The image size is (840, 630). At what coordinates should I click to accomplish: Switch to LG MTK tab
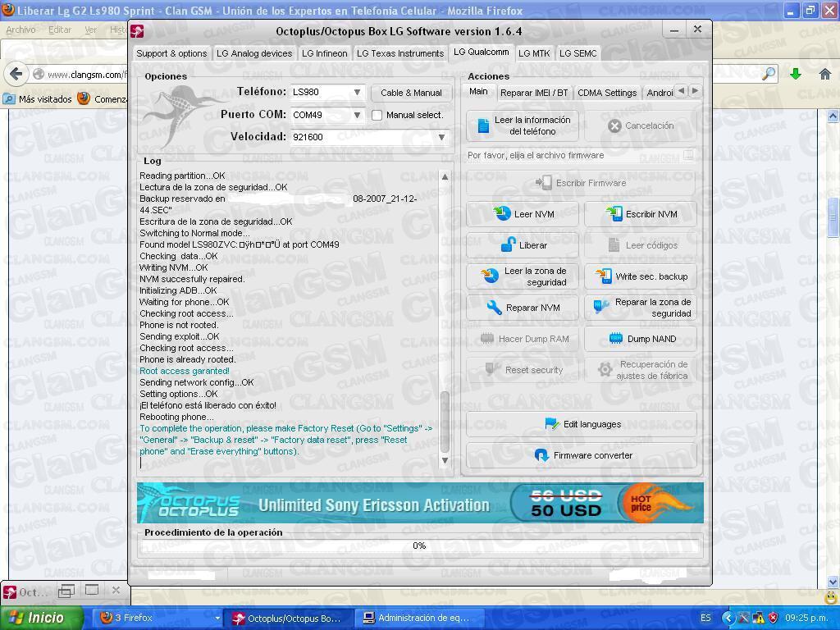tap(534, 53)
